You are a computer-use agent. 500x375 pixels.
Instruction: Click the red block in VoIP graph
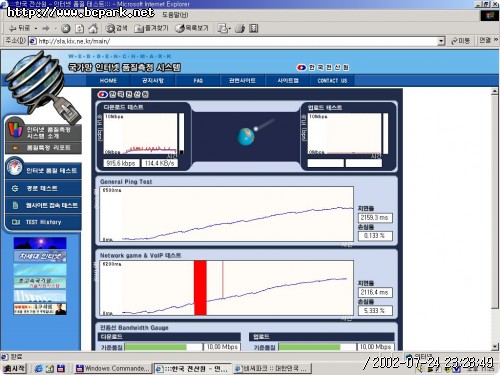click(x=200, y=288)
